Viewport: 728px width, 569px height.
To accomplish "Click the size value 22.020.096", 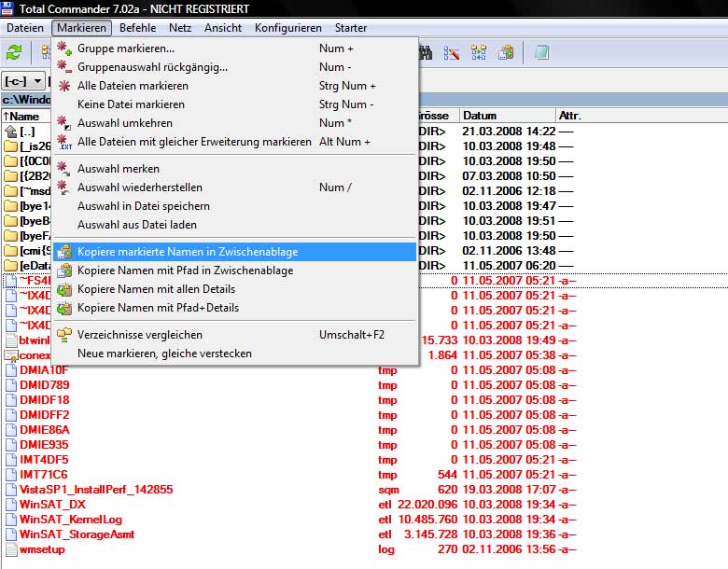I will [427, 505].
